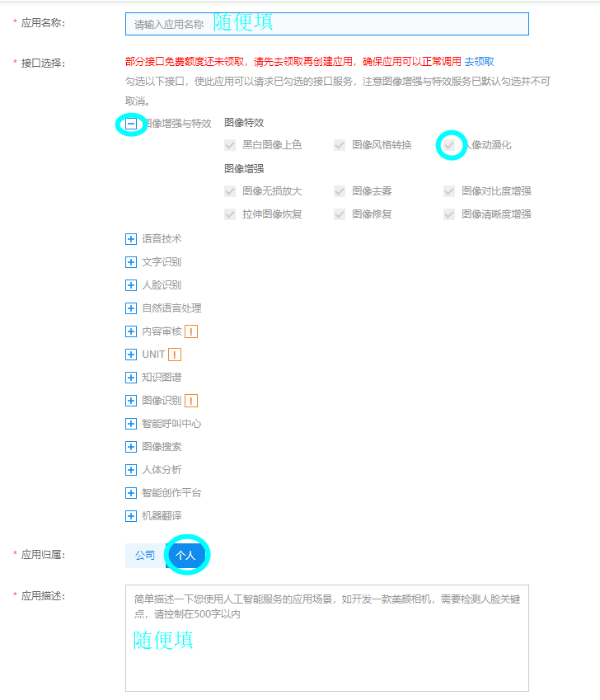Click the 语音技术 tree label
Image resolution: width=600 pixels, height=700 pixels.
coord(162,239)
